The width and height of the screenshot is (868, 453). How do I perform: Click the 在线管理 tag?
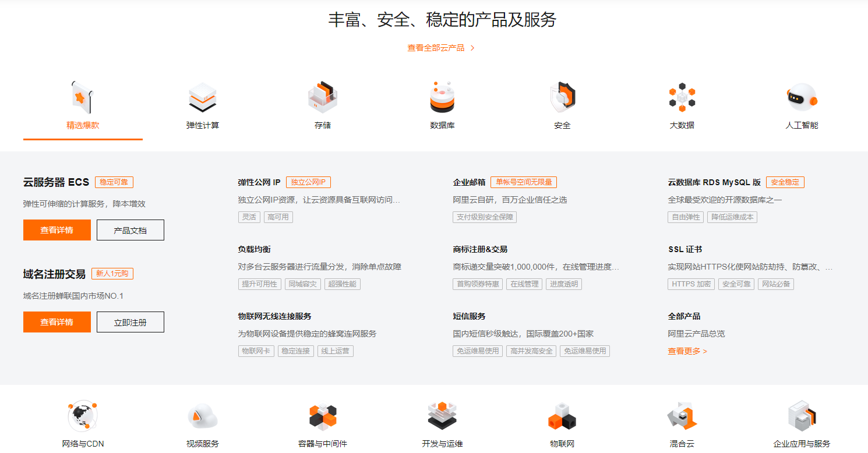coord(524,284)
